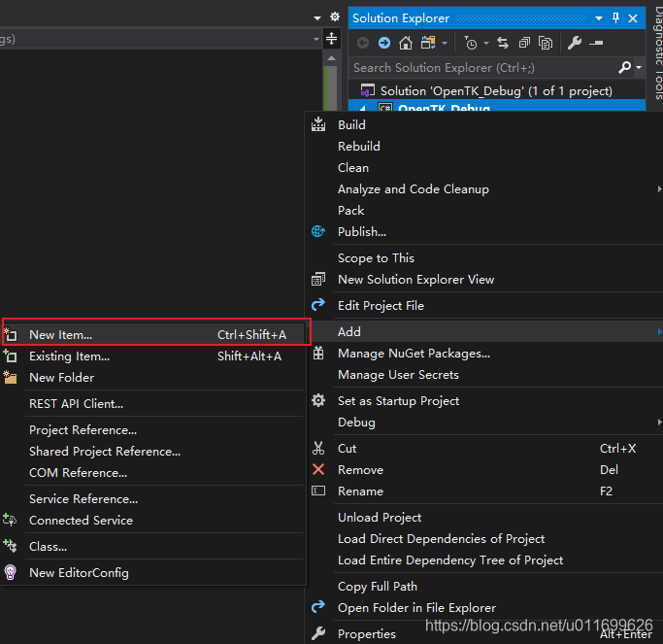Open Pending Changes Filter dropdown arrow
The image size is (663, 644).
point(486,43)
